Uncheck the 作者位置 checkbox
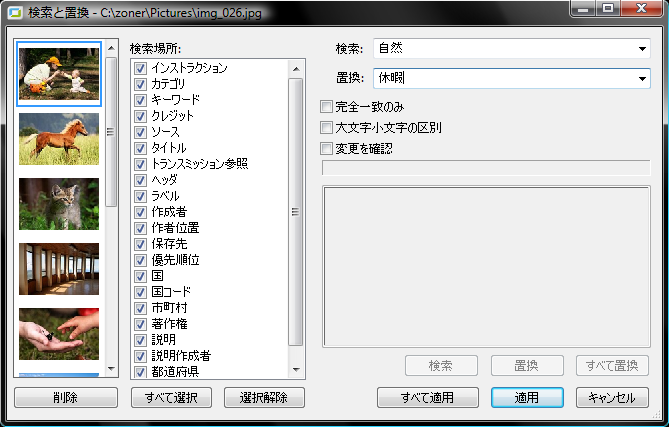 coord(140,228)
